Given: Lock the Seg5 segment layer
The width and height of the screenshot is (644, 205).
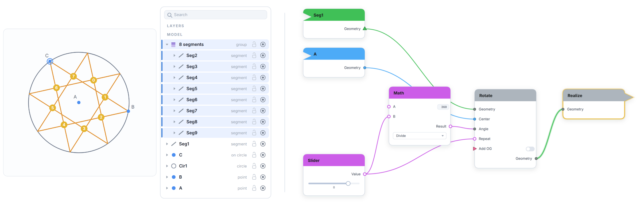Looking at the screenshot, I should pos(254,89).
